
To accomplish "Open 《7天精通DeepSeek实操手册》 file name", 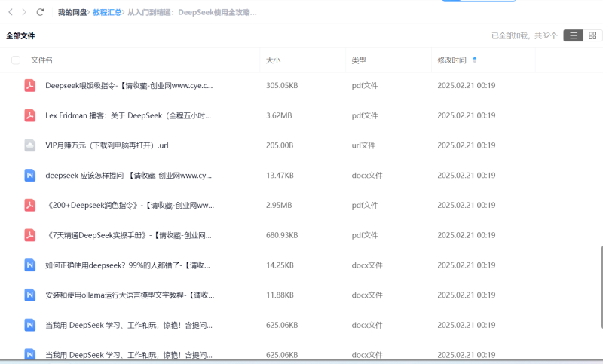I will click(128, 235).
